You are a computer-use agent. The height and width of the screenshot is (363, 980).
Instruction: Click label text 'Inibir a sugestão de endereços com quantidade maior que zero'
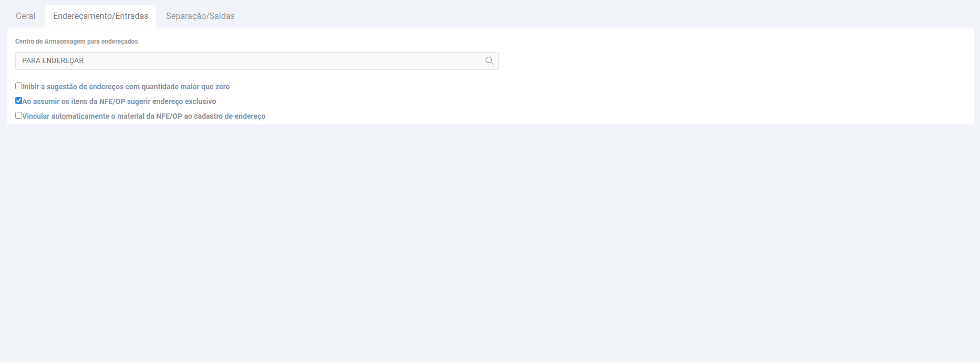point(126,87)
